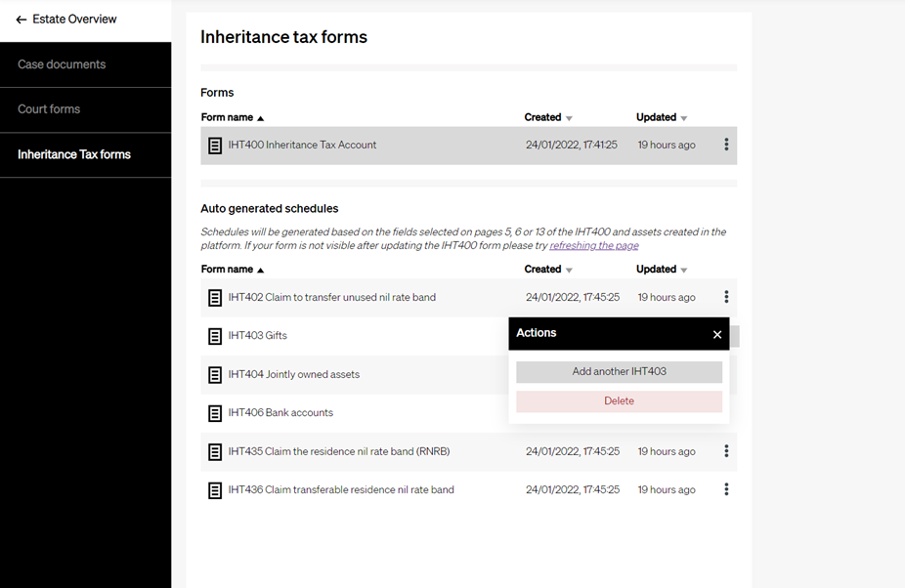Switch to Court forms section
The height and width of the screenshot is (588, 905).
48,108
